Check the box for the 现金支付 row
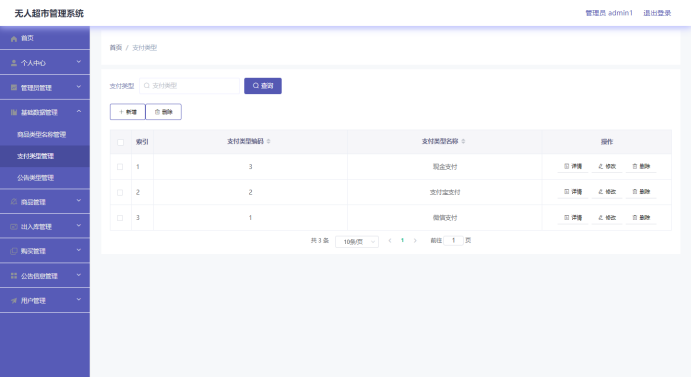The image size is (692, 377). coord(120,167)
